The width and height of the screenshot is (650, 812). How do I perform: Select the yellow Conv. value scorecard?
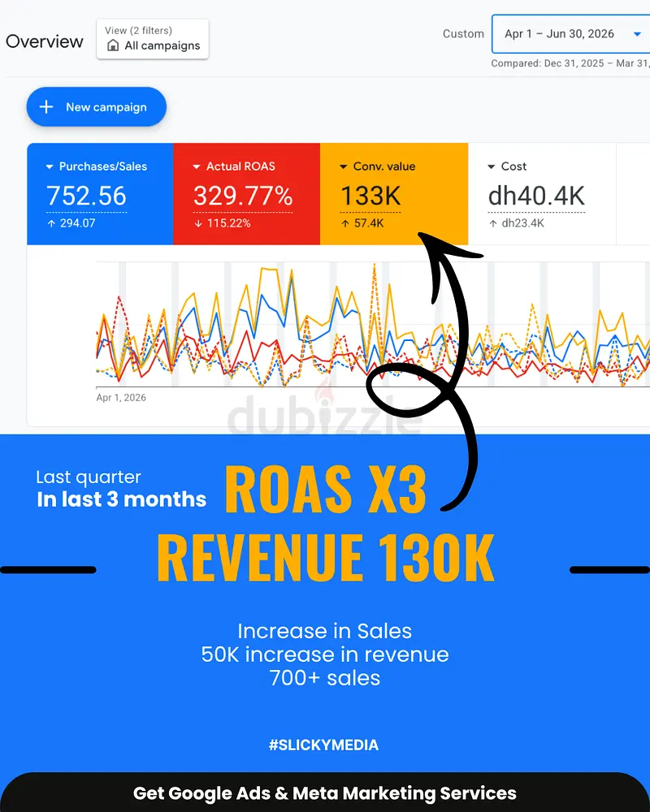pos(394,194)
